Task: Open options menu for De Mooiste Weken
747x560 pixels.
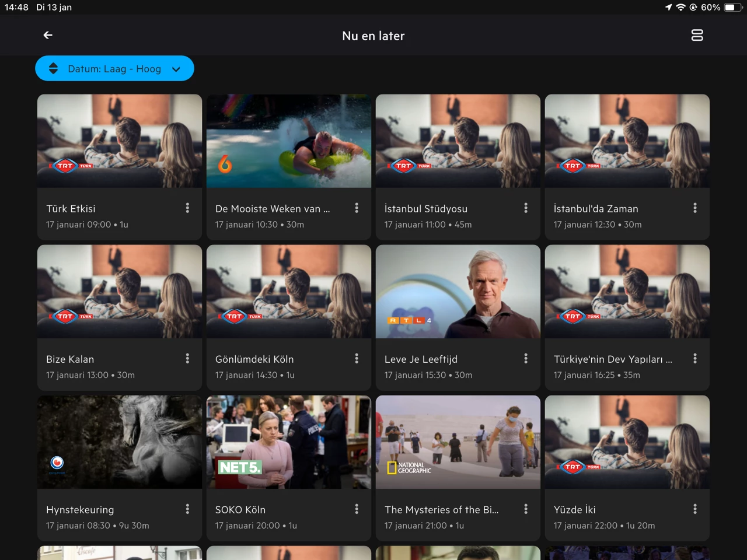Action: tap(357, 208)
